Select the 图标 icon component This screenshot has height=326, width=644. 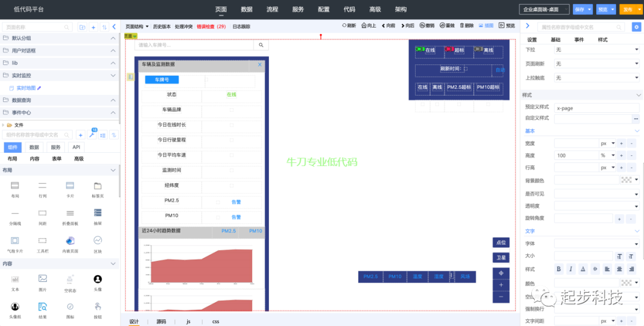[70, 306]
